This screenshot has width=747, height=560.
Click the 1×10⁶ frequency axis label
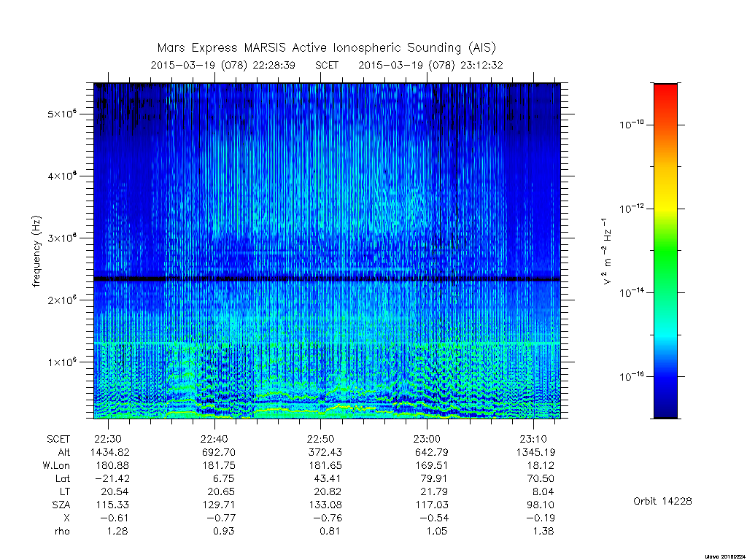pos(63,362)
